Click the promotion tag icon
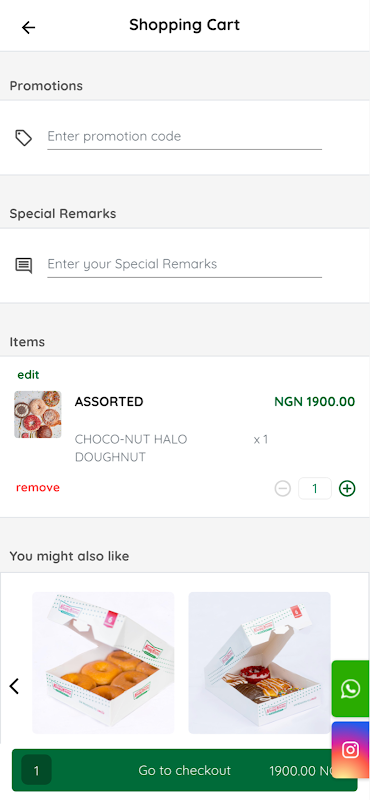Image resolution: width=370 pixels, height=800 pixels. (x=23, y=138)
